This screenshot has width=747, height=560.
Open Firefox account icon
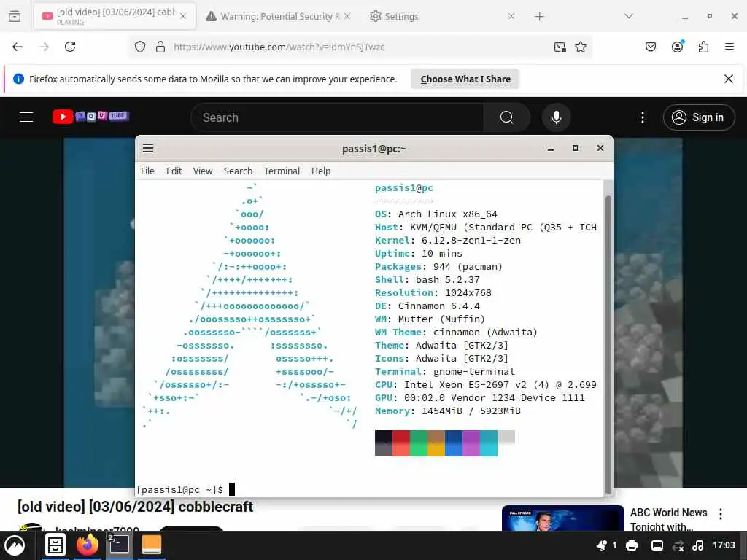[677, 46]
